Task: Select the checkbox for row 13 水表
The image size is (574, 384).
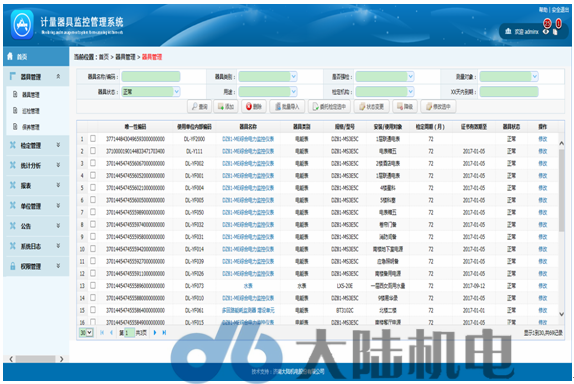Action: pos(93,285)
